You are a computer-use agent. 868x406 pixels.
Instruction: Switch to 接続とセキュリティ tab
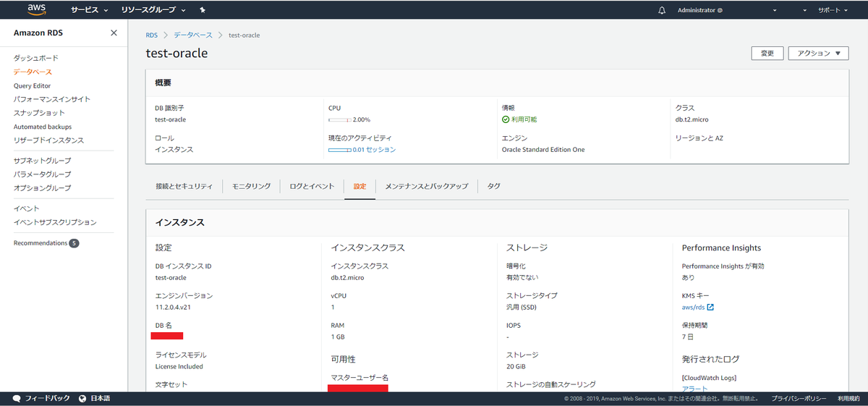(184, 186)
